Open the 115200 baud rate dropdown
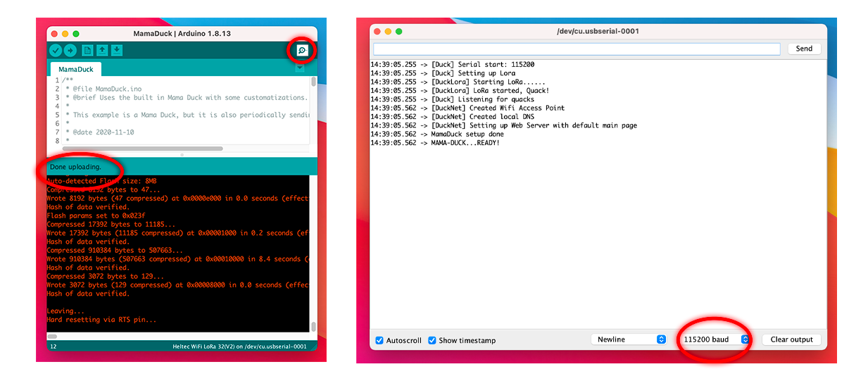 pos(715,339)
